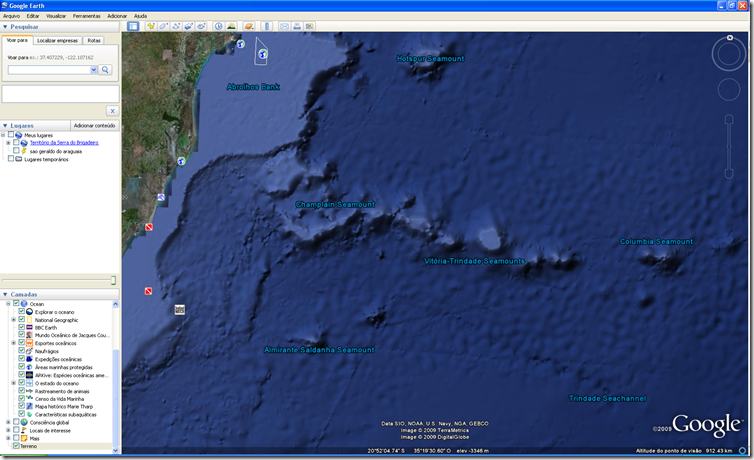Click the photo placemark icon offshore
754x460 pixels.
179,310
